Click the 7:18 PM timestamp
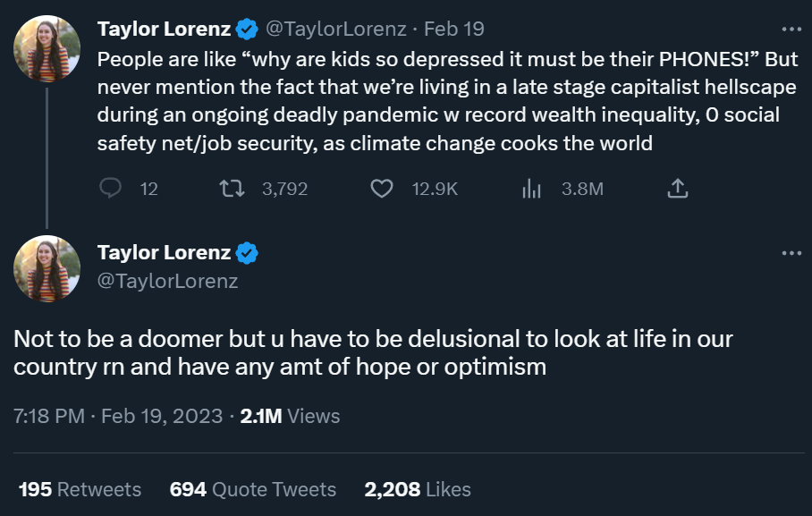The height and width of the screenshot is (516, 812). 50,416
